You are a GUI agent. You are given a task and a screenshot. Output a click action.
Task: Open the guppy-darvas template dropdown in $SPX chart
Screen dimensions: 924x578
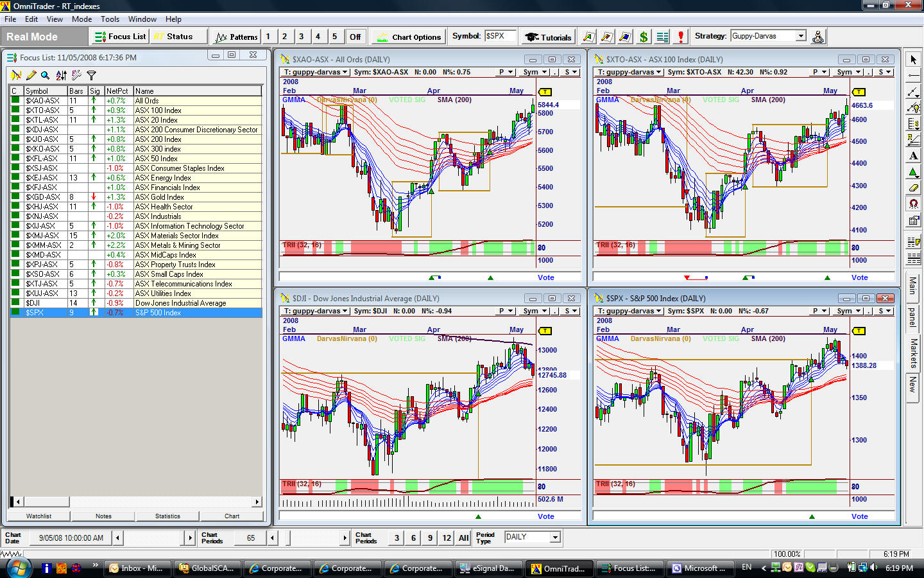(x=630, y=311)
